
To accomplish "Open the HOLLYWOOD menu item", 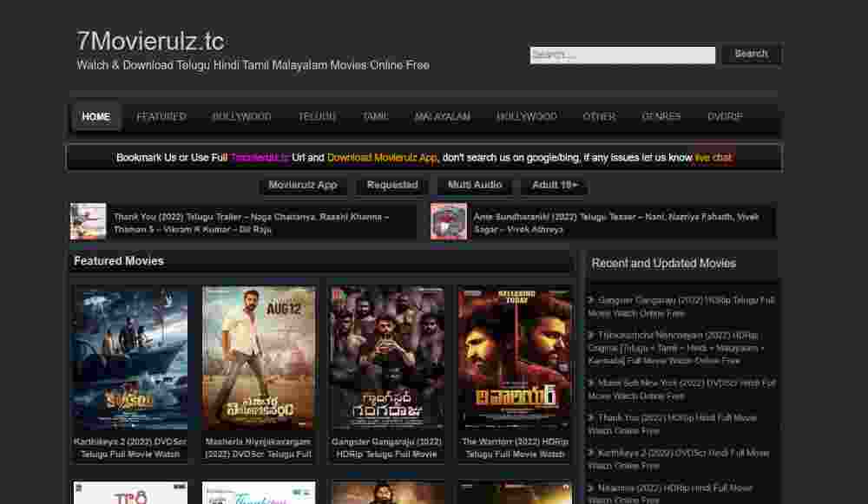I will click(527, 117).
